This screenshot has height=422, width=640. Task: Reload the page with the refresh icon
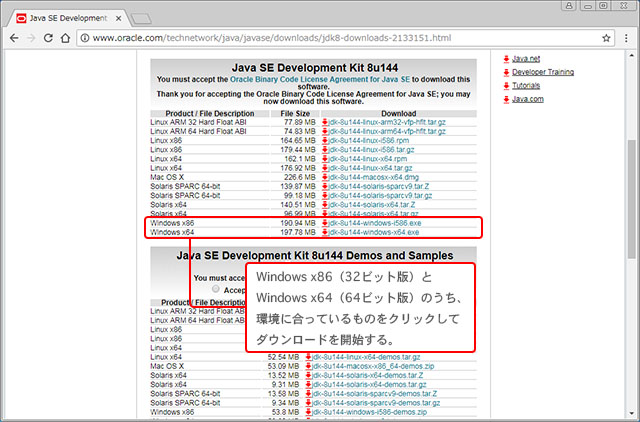48,38
